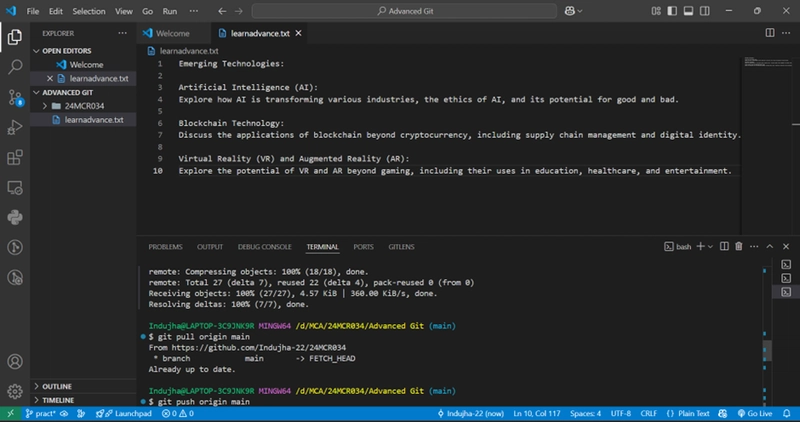Viewport: 800px width, 422px height.
Task: Open Copilot dropdown arrow in title bar
Action: [x=580, y=11]
